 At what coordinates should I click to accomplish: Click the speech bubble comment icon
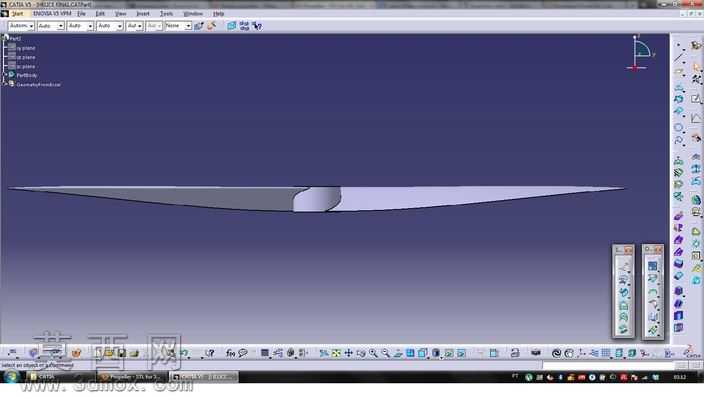coord(243,353)
